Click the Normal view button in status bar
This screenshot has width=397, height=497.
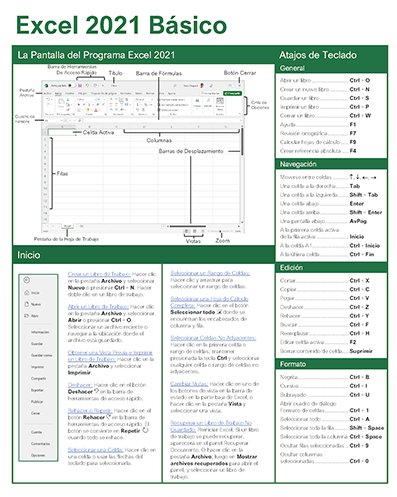point(187,231)
